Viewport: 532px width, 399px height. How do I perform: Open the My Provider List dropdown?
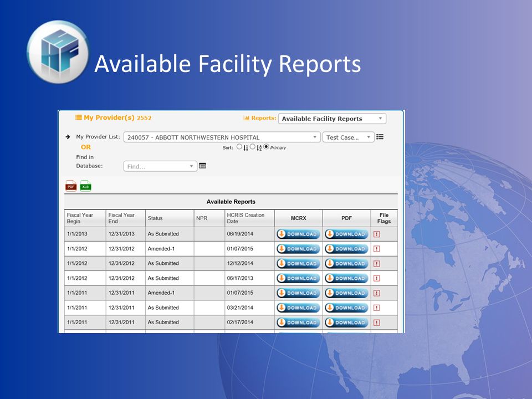(222, 137)
